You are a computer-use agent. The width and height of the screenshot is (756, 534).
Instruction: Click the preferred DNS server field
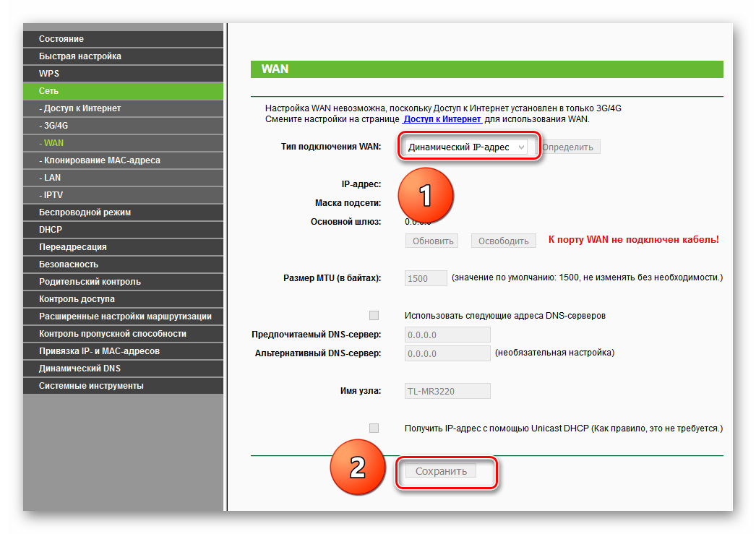pos(447,335)
